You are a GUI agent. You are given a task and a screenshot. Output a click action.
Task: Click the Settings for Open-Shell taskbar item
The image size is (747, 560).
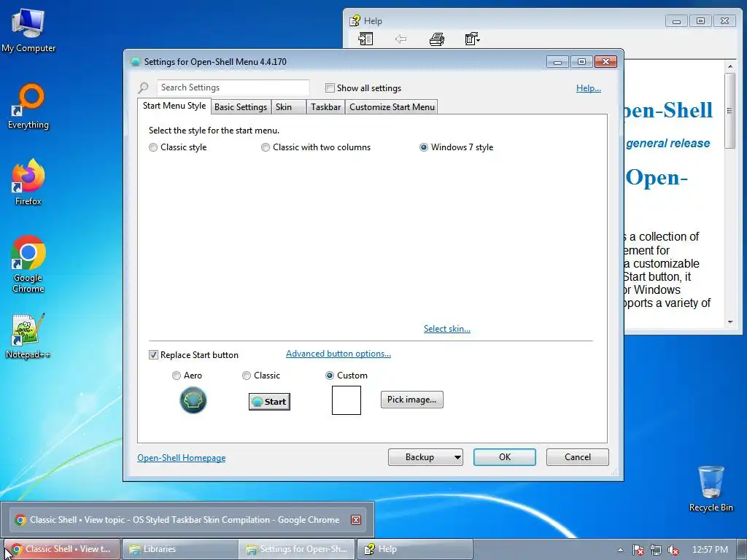(298, 549)
